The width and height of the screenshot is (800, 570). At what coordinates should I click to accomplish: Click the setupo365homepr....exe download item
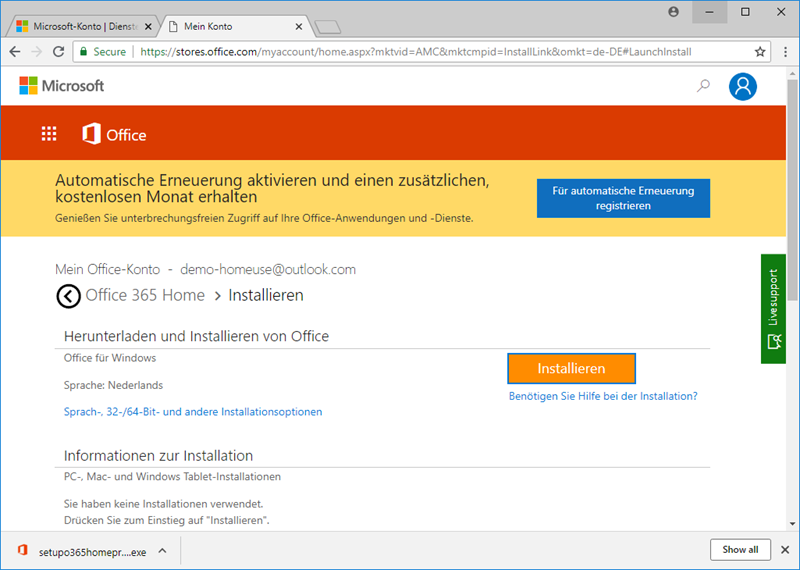pyautogui.click(x=92, y=552)
